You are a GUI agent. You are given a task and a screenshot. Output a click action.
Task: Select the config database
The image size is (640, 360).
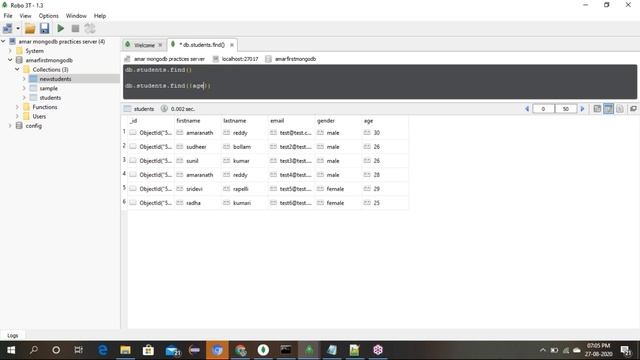point(33,126)
